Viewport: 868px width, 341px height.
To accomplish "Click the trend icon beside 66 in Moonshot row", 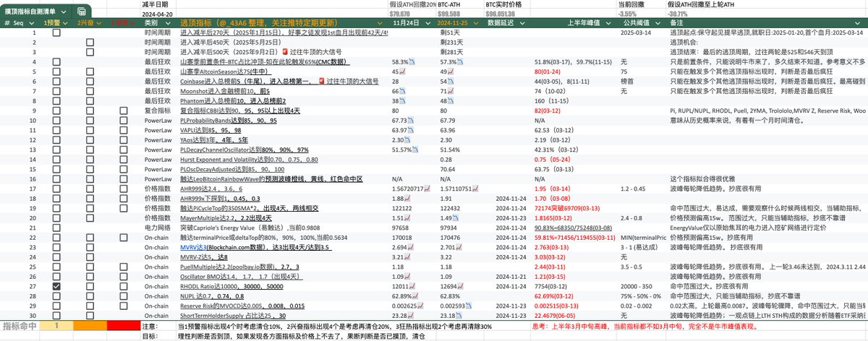I will 401,90.
